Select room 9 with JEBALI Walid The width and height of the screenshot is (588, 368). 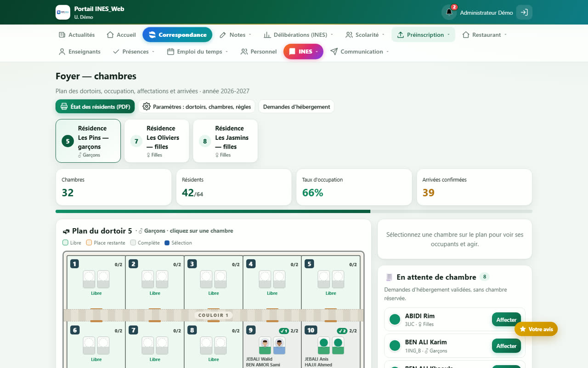coord(272,345)
